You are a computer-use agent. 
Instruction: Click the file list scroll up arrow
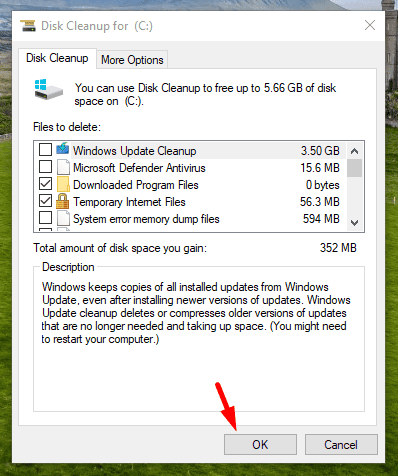pyautogui.click(x=355, y=151)
